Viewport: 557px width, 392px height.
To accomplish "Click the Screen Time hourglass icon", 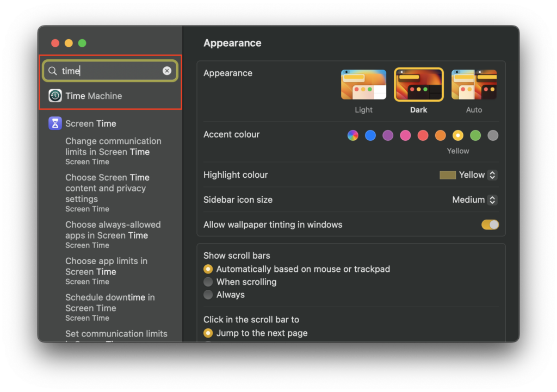I will click(55, 123).
